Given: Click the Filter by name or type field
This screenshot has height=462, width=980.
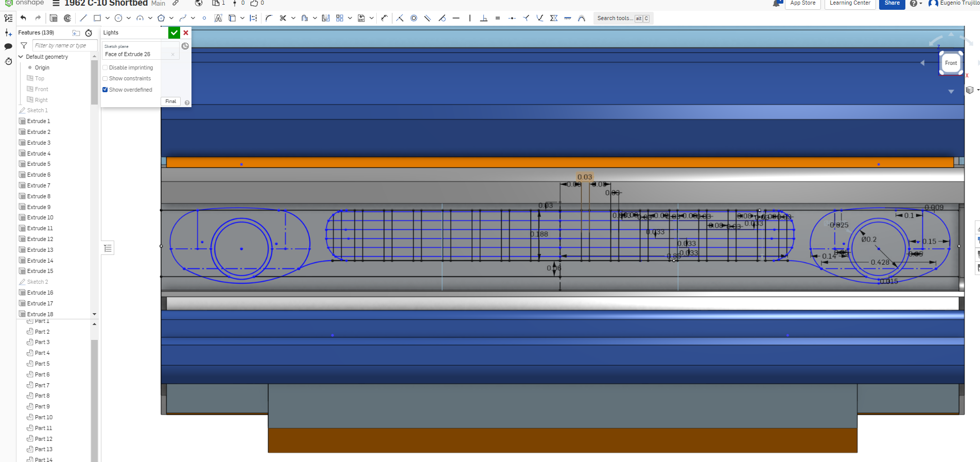Looking at the screenshot, I should (x=65, y=45).
